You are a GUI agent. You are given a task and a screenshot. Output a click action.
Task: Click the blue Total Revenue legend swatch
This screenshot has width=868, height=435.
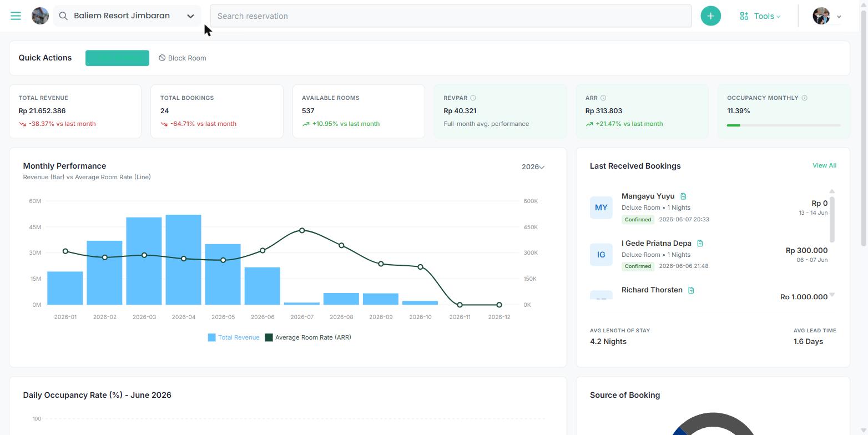coord(211,337)
